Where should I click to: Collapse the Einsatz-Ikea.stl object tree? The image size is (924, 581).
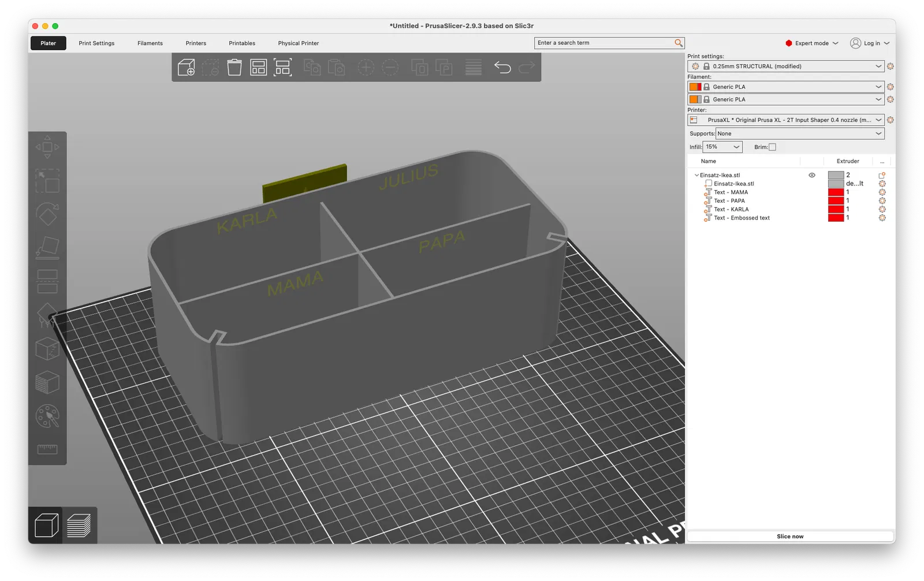[x=696, y=175]
